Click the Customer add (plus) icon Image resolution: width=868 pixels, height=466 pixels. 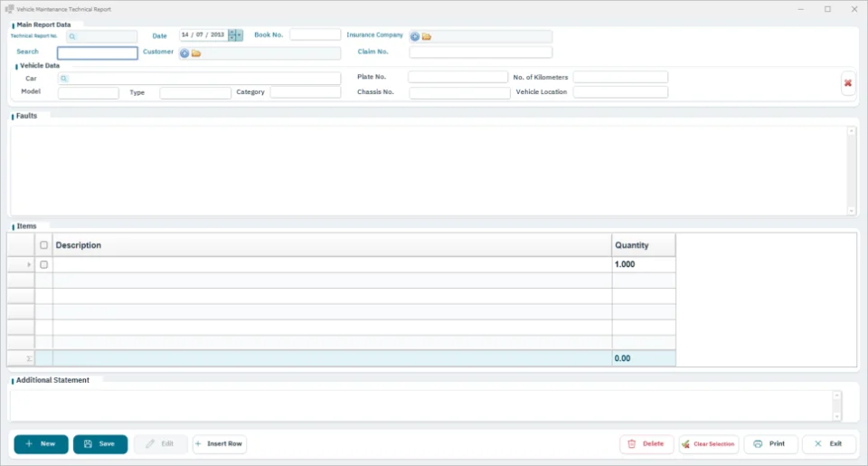184,53
